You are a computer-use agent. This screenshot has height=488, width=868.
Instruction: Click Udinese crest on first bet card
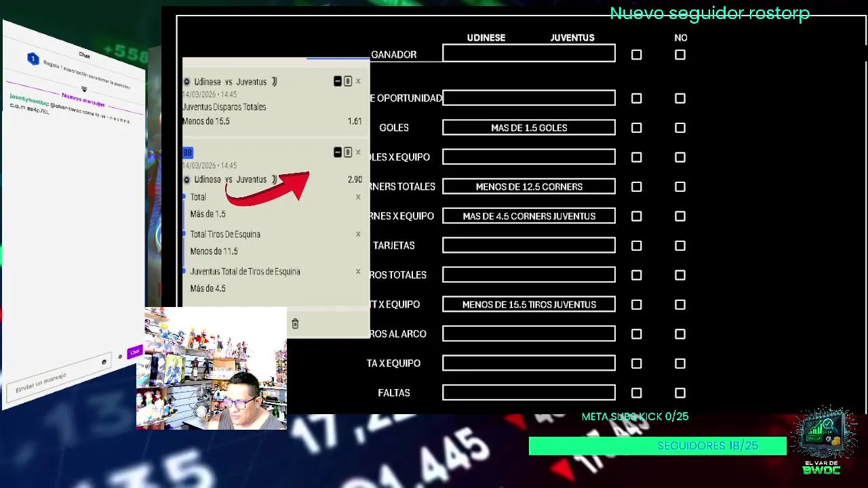click(x=187, y=82)
